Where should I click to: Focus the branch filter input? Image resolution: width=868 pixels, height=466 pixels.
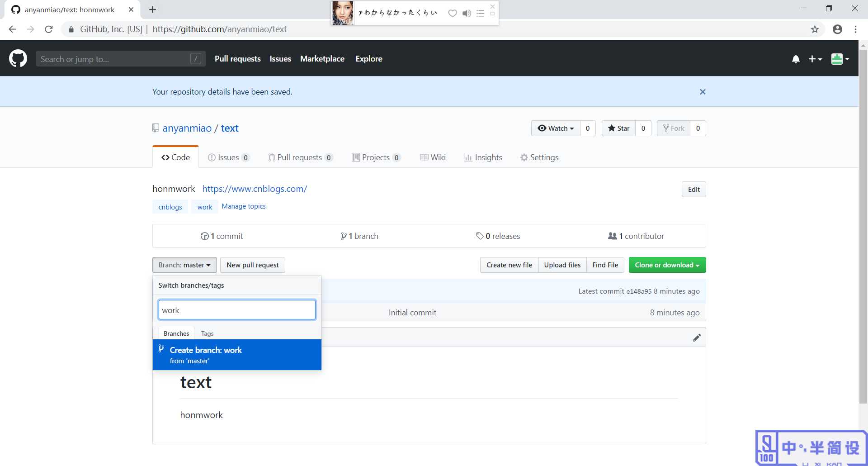point(237,310)
